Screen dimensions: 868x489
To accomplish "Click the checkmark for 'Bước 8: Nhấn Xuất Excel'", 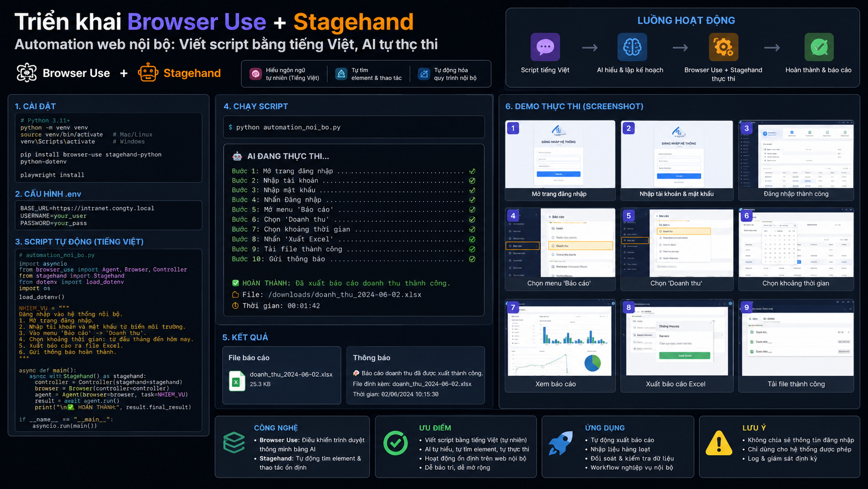I will click(472, 239).
